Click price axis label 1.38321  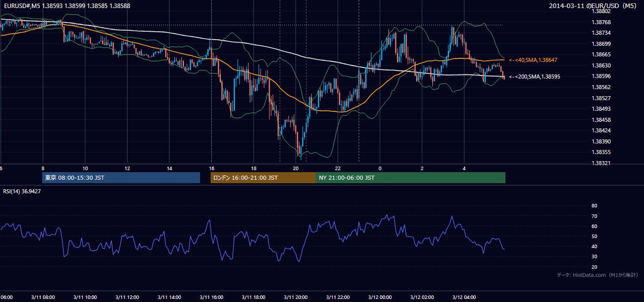(601, 163)
